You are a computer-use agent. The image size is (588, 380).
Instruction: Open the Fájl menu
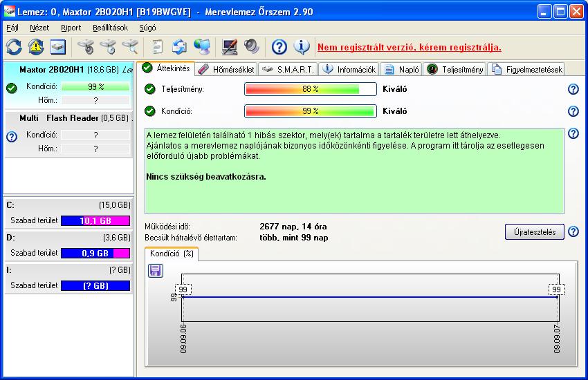12,28
